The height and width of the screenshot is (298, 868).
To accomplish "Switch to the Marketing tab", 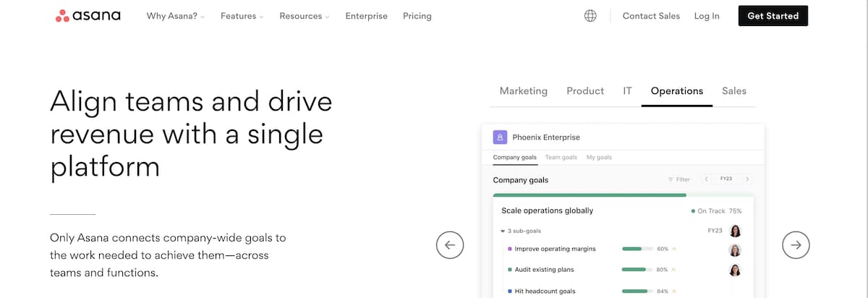I will tap(524, 91).
